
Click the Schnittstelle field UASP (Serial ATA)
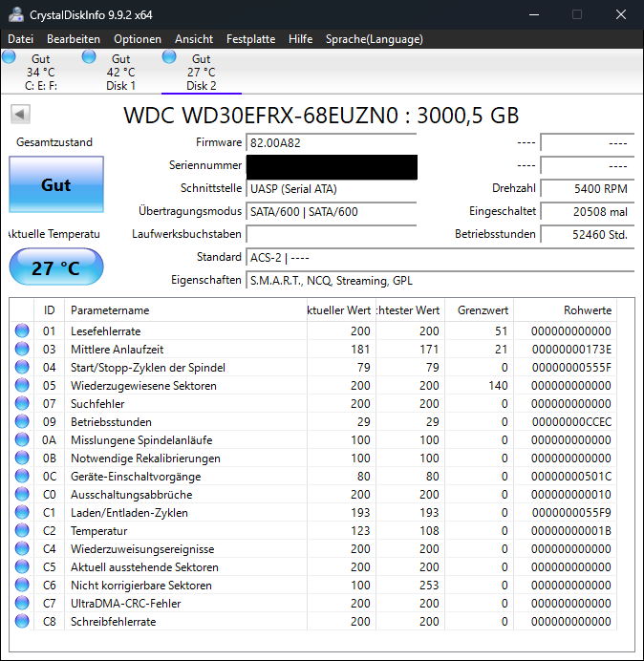(x=331, y=188)
